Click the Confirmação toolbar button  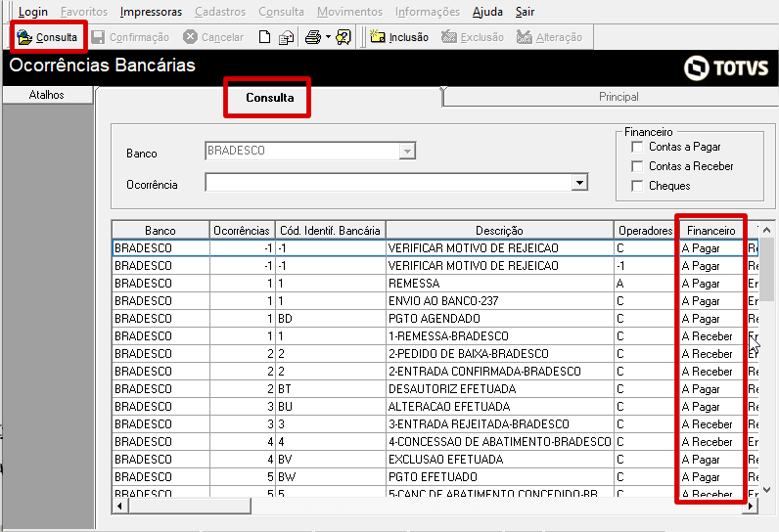point(131,37)
